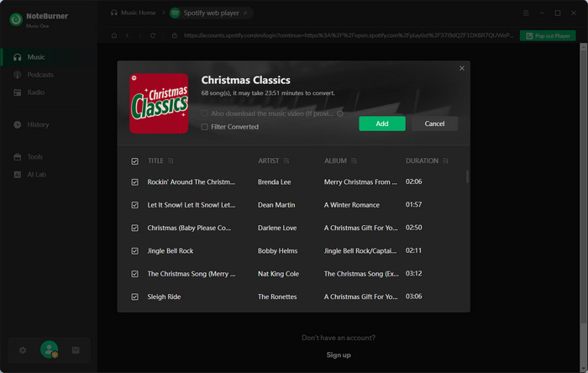This screenshot has height=373, width=588.
Task: Click the duration 02:06
Action: pyautogui.click(x=413, y=181)
